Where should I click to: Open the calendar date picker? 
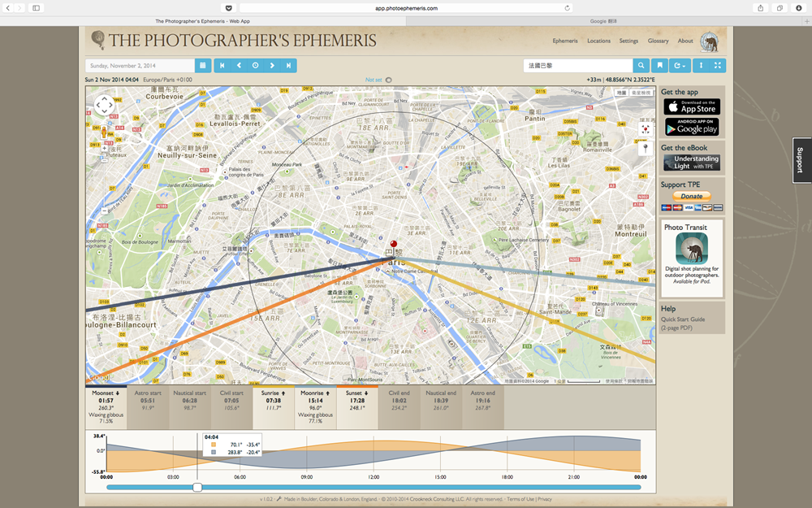click(202, 66)
